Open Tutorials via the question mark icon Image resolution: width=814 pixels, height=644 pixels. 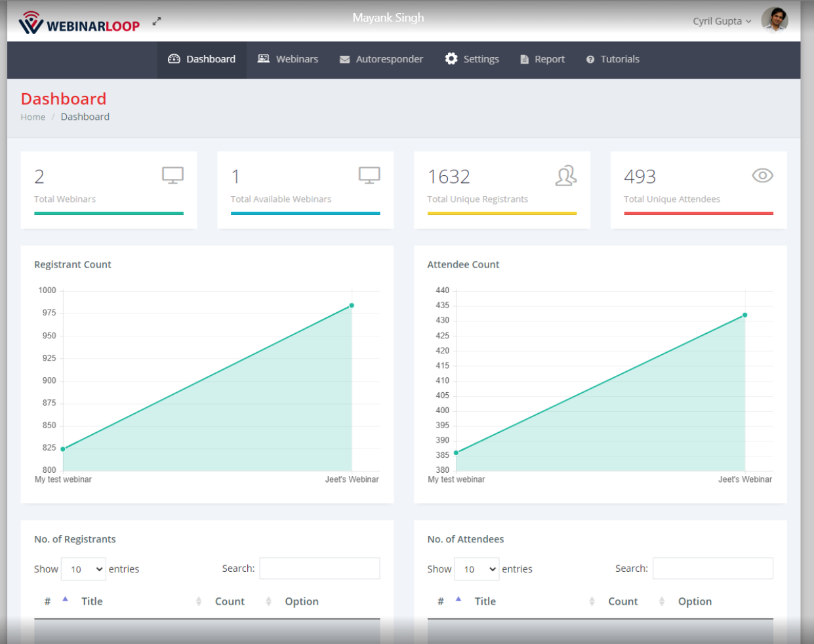pos(590,59)
